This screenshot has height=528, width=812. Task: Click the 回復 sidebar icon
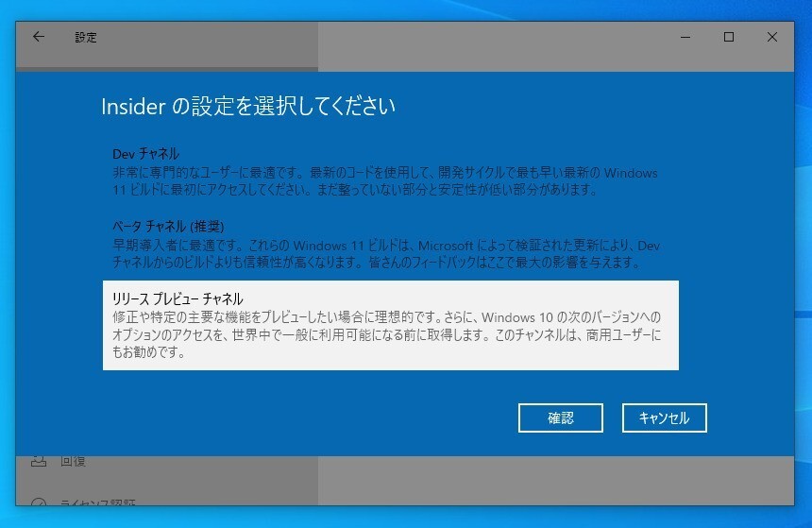(x=39, y=461)
